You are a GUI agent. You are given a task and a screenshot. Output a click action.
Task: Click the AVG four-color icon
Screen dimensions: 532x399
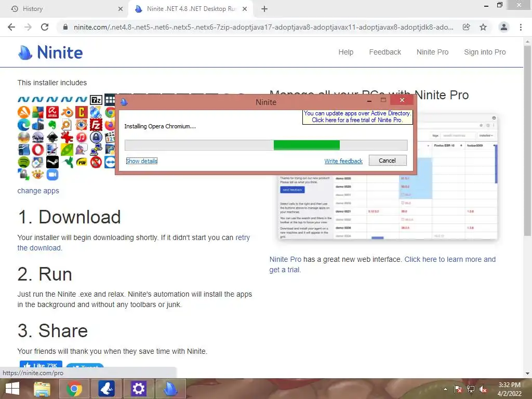tap(38, 112)
